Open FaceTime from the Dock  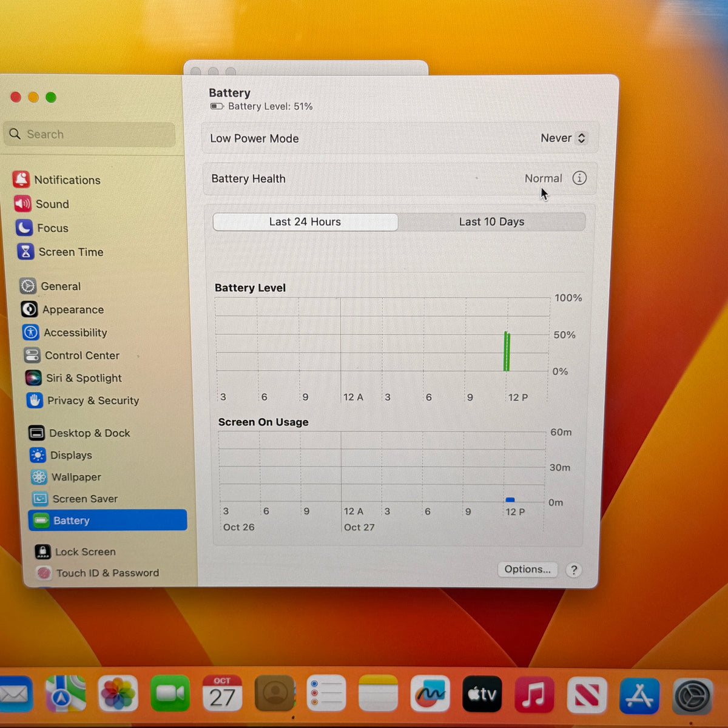[170, 693]
